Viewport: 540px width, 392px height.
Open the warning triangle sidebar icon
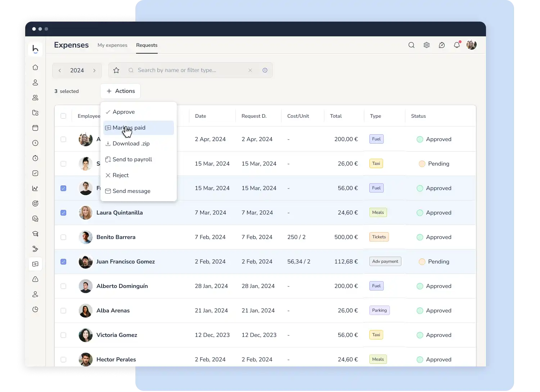click(x=35, y=279)
